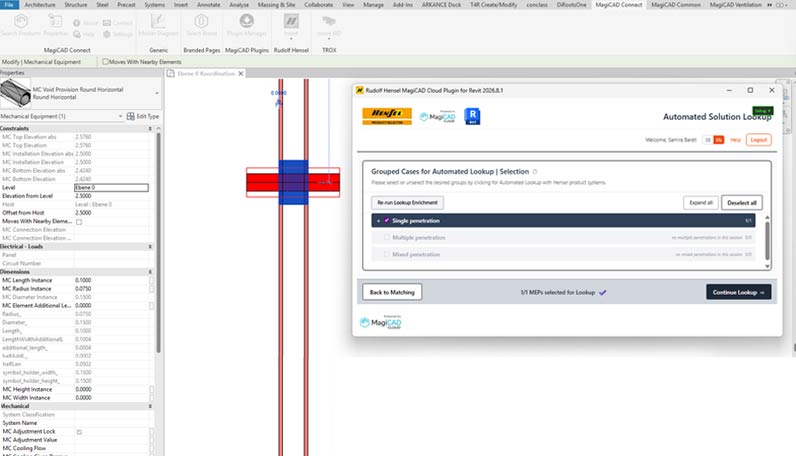The image size is (796, 456).
Task: Launch the Mollier Diagram tool
Action: [158, 25]
